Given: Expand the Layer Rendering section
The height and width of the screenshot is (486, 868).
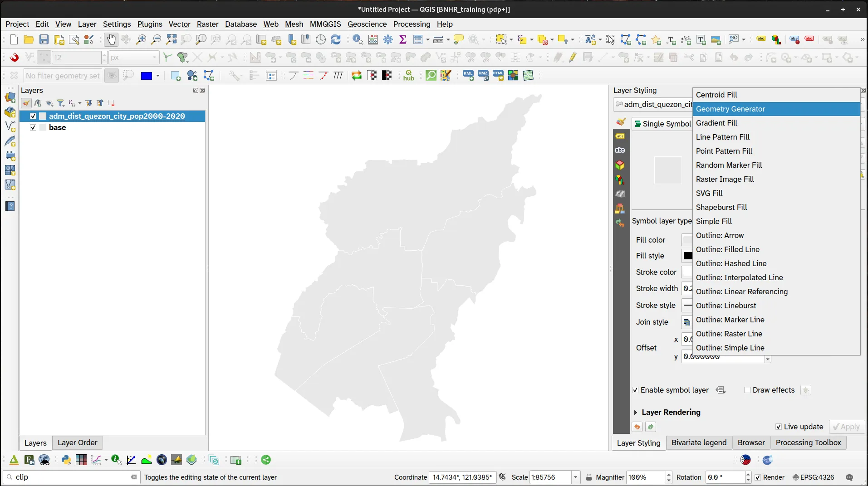Looking at the screenshot, I should pyautogui.click(x=635, y=413).
